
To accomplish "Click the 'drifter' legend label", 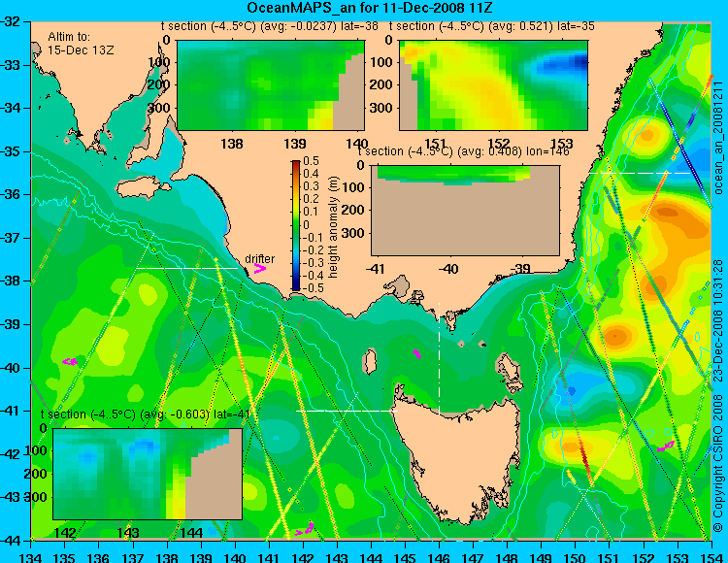I will coord(259,259).
